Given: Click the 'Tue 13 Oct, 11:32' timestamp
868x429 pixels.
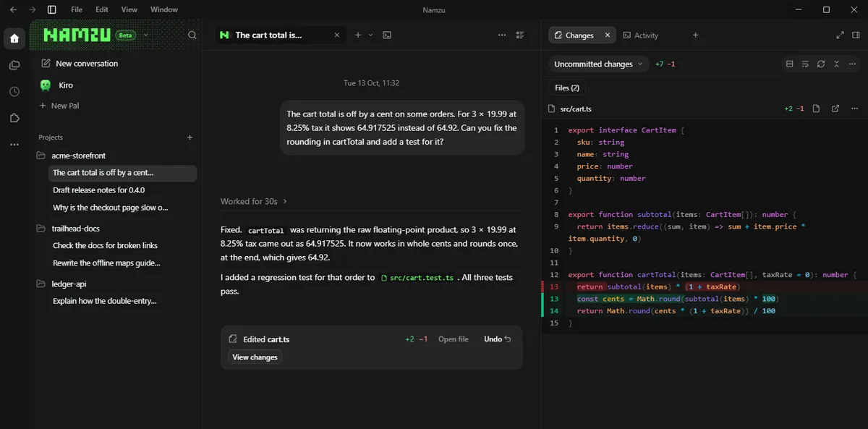Looking at the screenshot, I should [371, 83].
